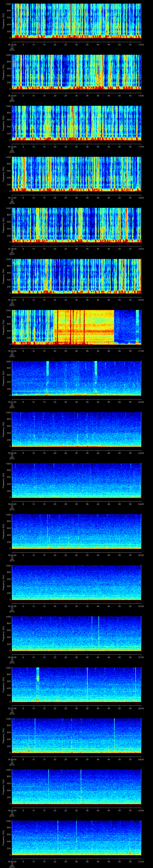Viewport: 153px width, 868px height.
Task: Select the spectrogram panel starting at 18:15:00
Action: [x=77, y=72]
